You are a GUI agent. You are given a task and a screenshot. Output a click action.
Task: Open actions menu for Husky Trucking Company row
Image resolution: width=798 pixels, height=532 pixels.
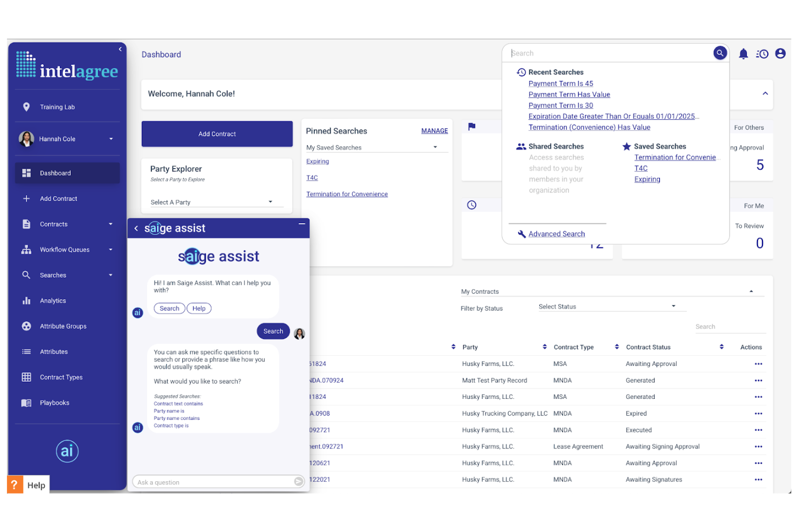[x=758, y=413]
